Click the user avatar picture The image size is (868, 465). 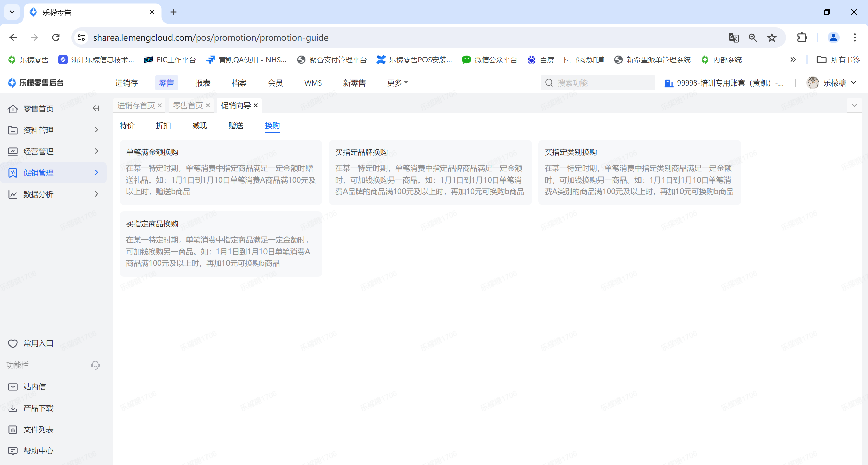coord(813,82)
